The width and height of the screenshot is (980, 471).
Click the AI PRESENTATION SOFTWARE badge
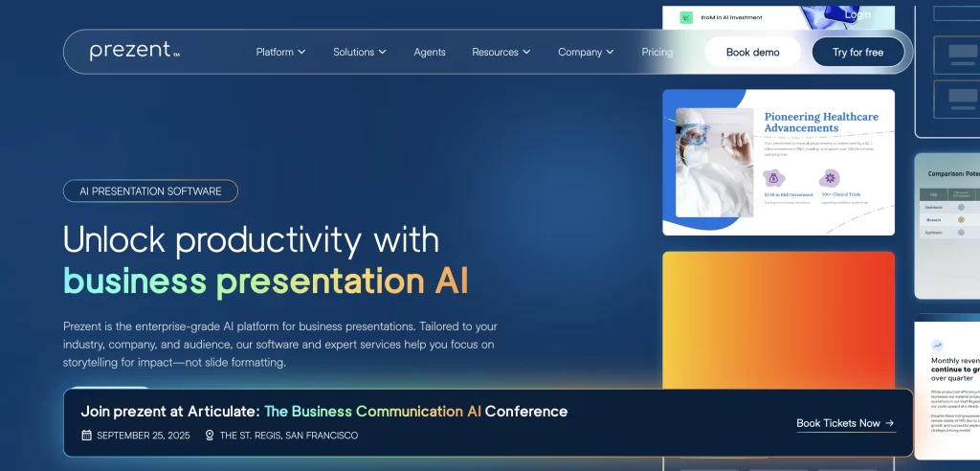(150, 191)
